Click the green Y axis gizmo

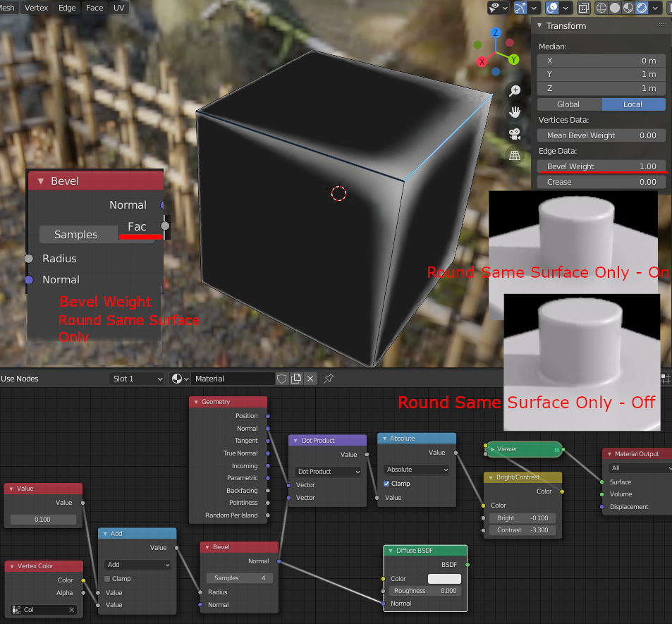click(x=513, y=59)
